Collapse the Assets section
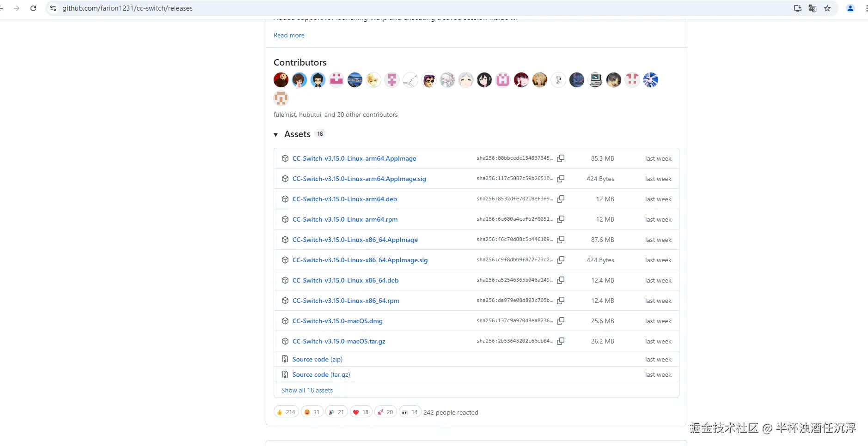868x446 pixels. (x=276, y=134)
